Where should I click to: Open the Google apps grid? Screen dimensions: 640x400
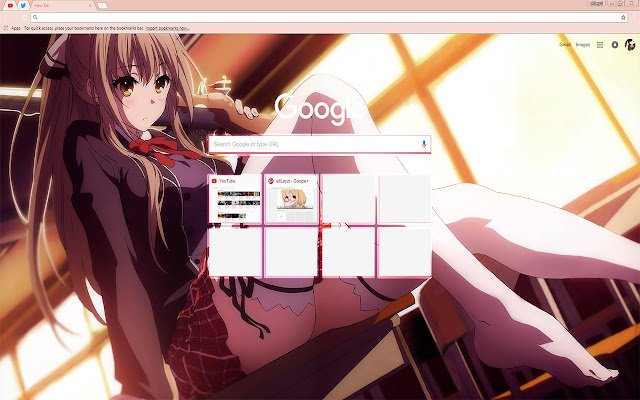600,45
